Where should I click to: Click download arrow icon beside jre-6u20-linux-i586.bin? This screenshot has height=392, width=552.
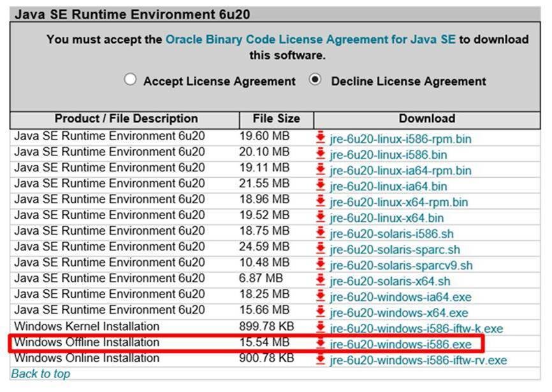click(321, 154)
